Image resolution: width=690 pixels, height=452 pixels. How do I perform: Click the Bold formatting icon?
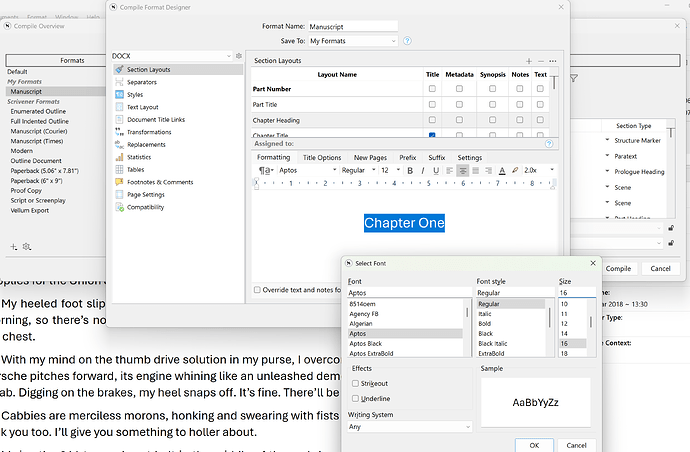(410, 171)
